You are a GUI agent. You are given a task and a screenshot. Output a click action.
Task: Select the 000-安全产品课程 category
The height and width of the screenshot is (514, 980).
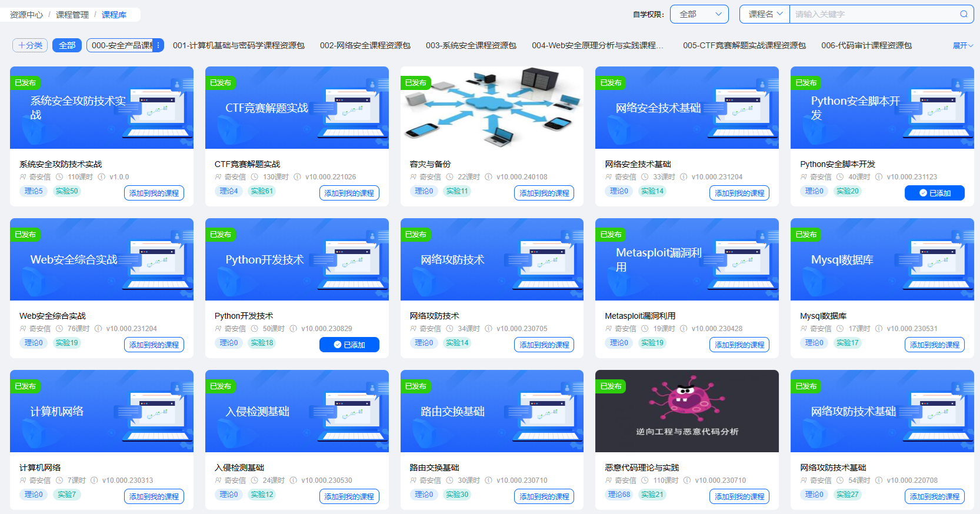[121, 45]
